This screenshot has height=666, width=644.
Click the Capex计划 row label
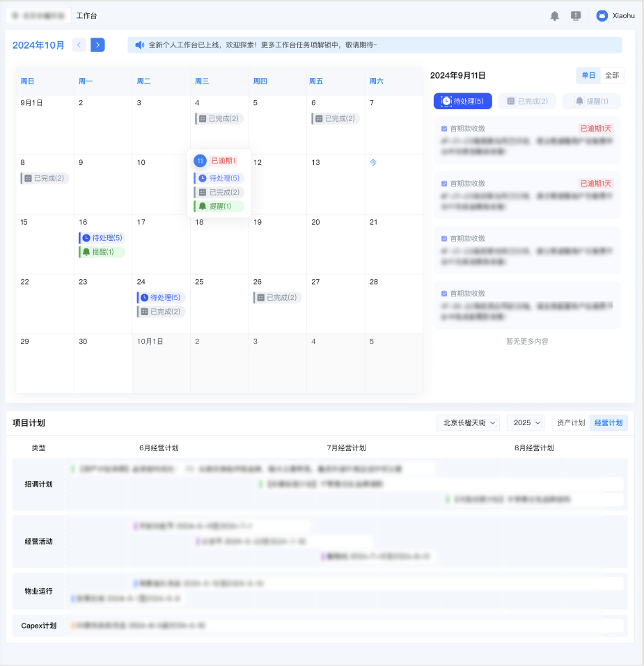(39, 626)
